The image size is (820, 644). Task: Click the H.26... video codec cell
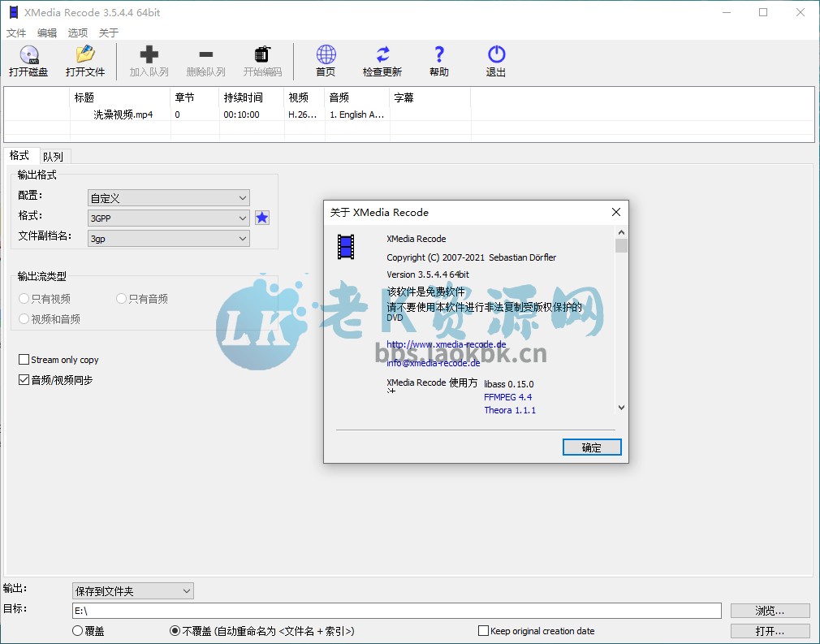click(302, 115)
